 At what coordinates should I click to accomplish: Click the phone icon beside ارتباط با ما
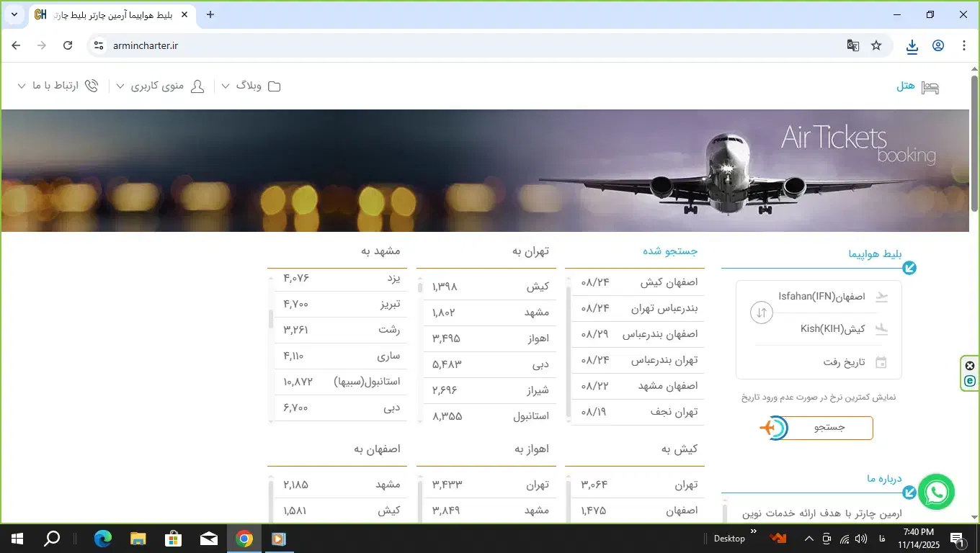coord(91,85)
